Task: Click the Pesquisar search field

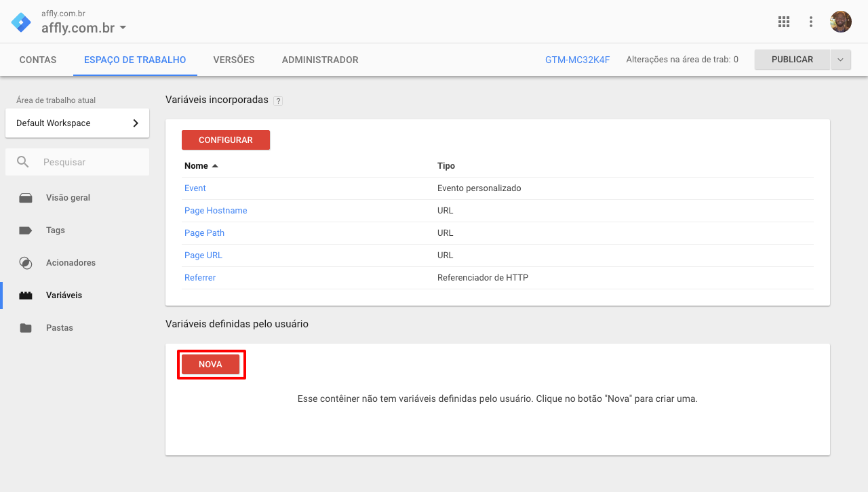Action: tap(88, 163)
